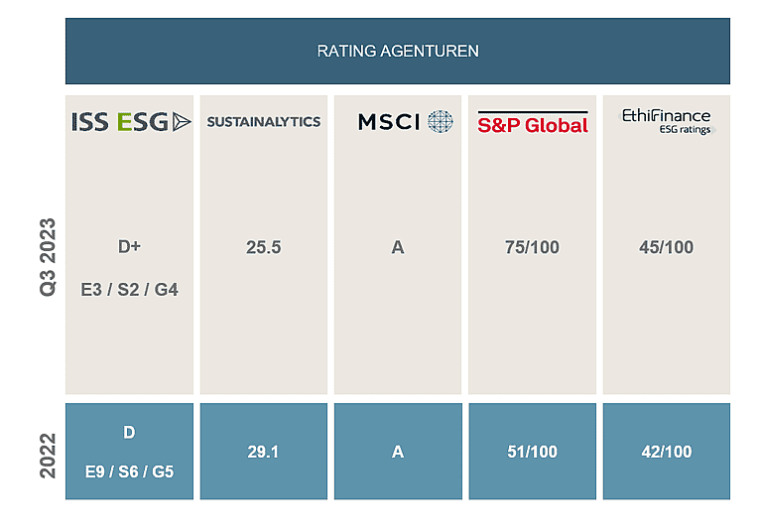Click the EthiFinance 45/100 score
The image size is (762, 532).
click(x=667, y=247)
